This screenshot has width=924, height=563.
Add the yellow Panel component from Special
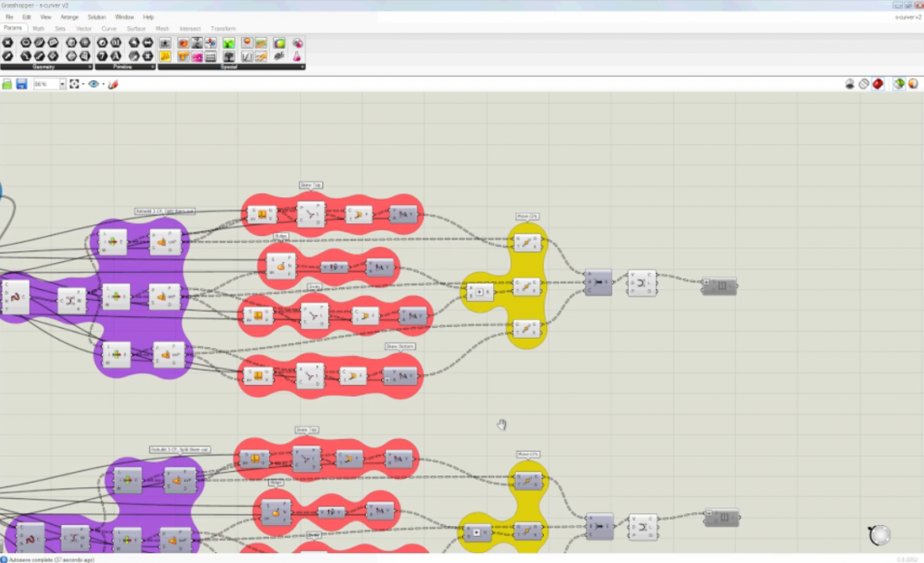pos(165,57)
